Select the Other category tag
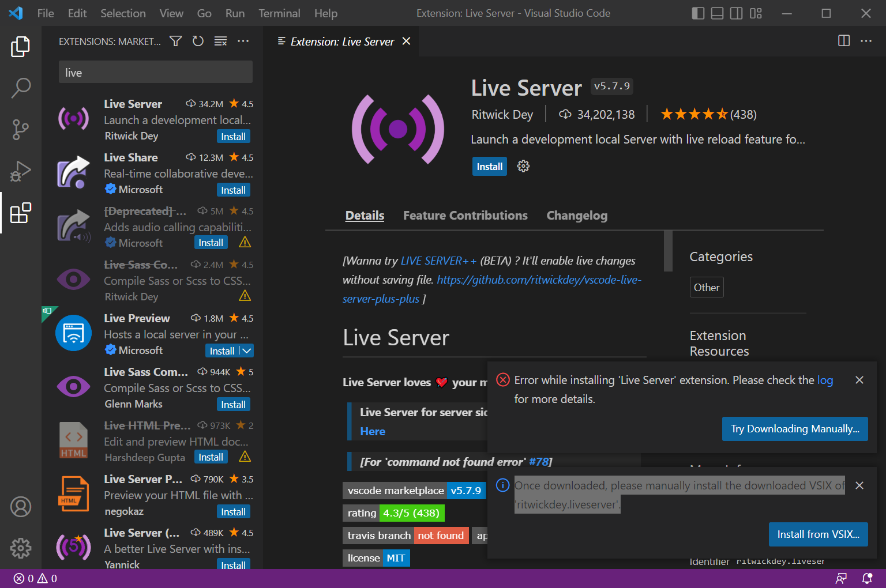Viewport: 886px width, 588px height. coord(707,287)
